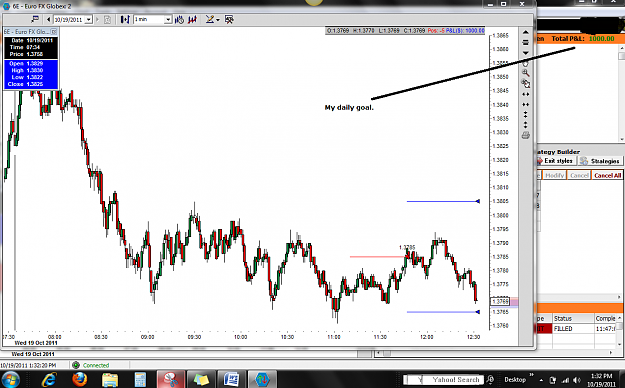The width and height of the screenshot is (625, 388).
Task: Launch Firefox from taskbar
Action: 79,379
